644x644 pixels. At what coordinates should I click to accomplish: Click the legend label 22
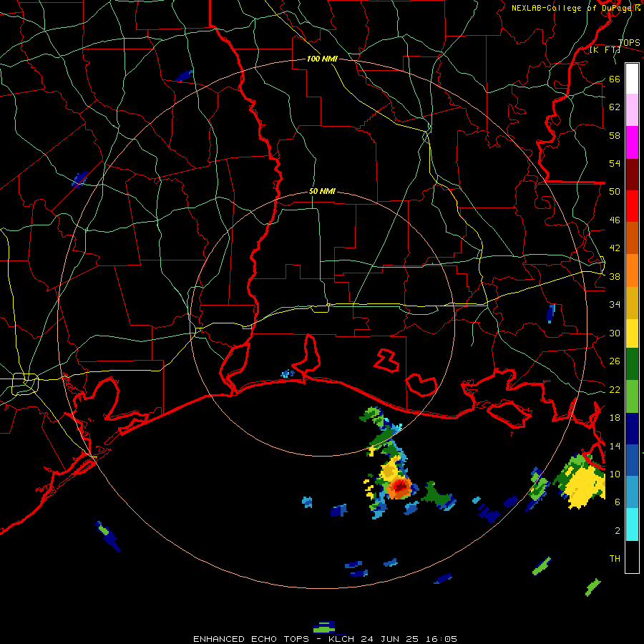(615, 389)
